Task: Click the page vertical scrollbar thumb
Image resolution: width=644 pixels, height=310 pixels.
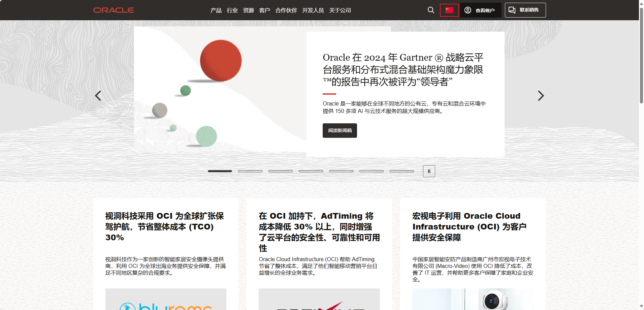Action: 641,56
